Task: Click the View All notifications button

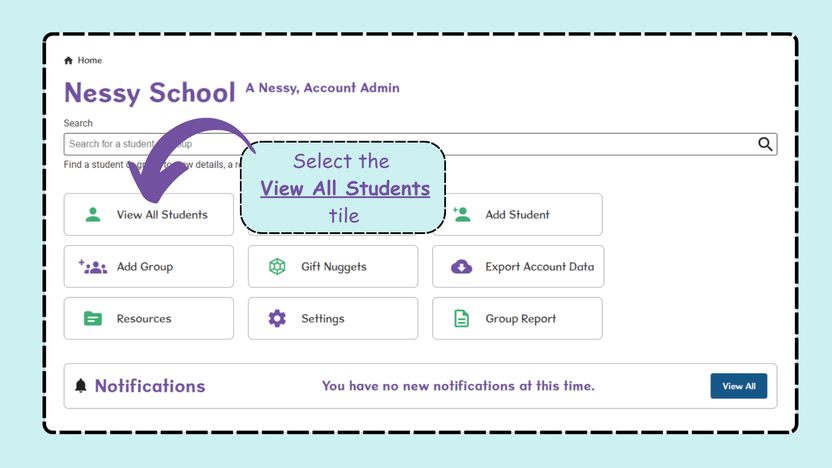Action: [x=739, y=386]
